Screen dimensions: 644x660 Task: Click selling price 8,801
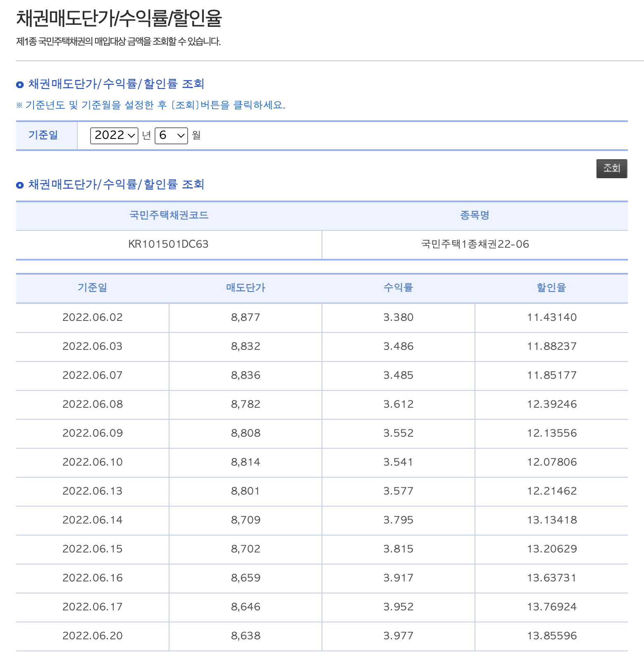click(246, 491)
